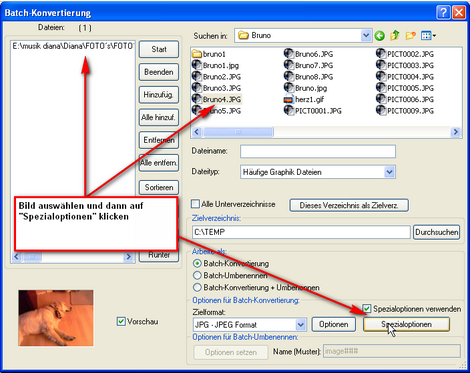Go back using the green arrow icon

tap(379, 35)
